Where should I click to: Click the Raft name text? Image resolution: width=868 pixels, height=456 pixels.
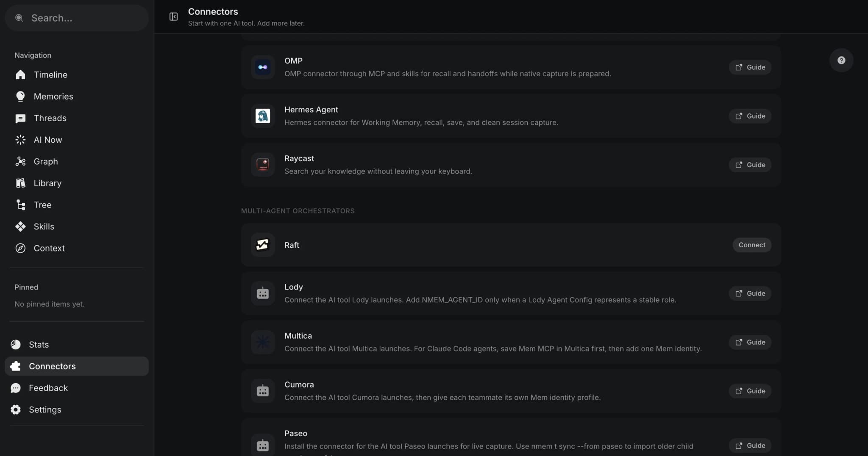(x=292, y=245)
